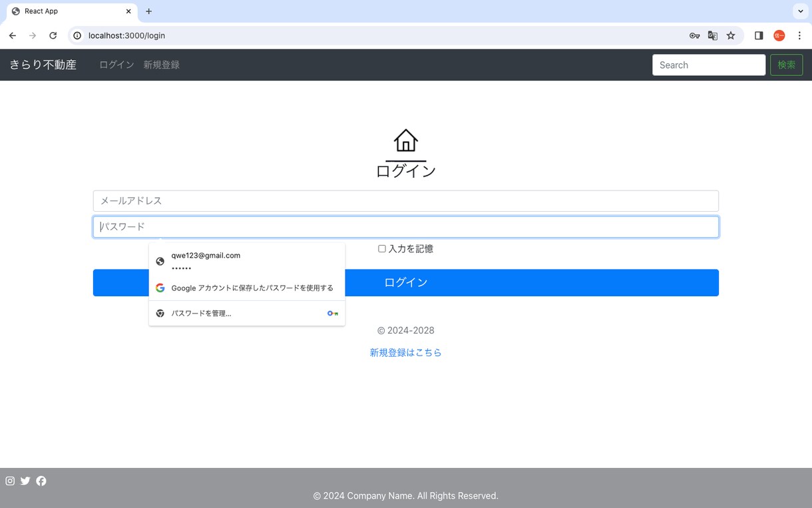Open the password key icon in address bar
Screen dimensions: 812x508
tap(694, 36)
